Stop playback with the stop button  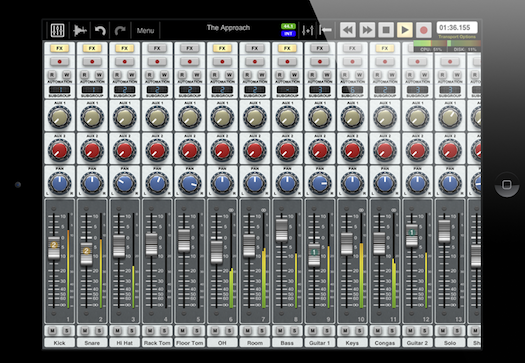[x=386, y=30]
